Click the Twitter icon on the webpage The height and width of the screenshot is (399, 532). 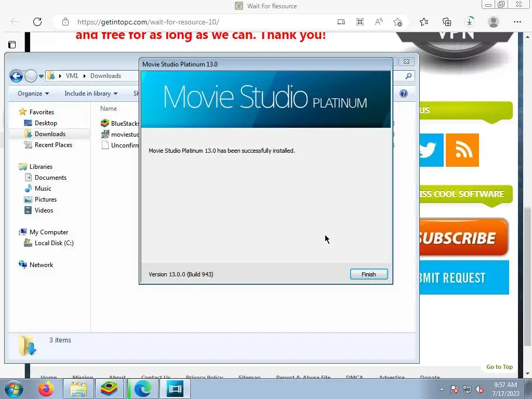tap(431, 150)
